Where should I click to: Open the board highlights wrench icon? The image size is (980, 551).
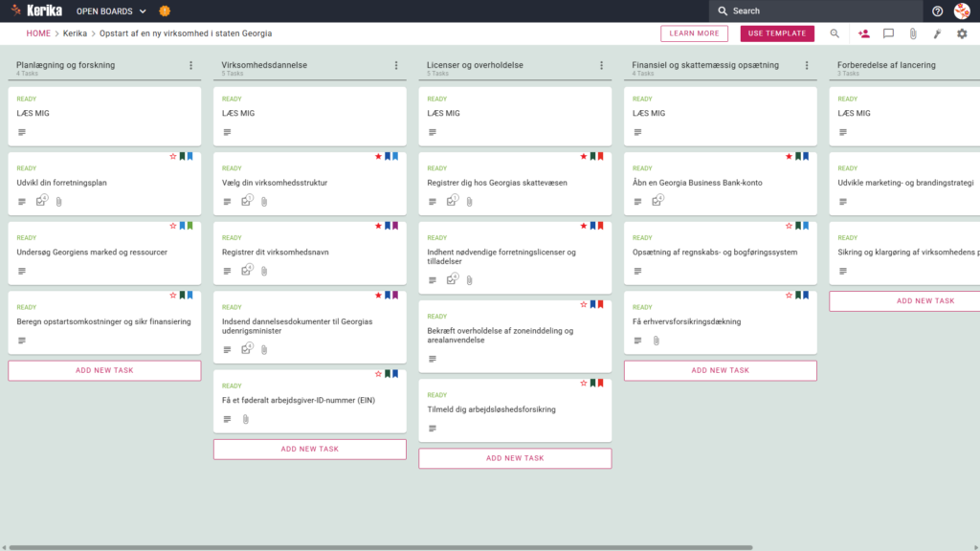tap(938, 33)
